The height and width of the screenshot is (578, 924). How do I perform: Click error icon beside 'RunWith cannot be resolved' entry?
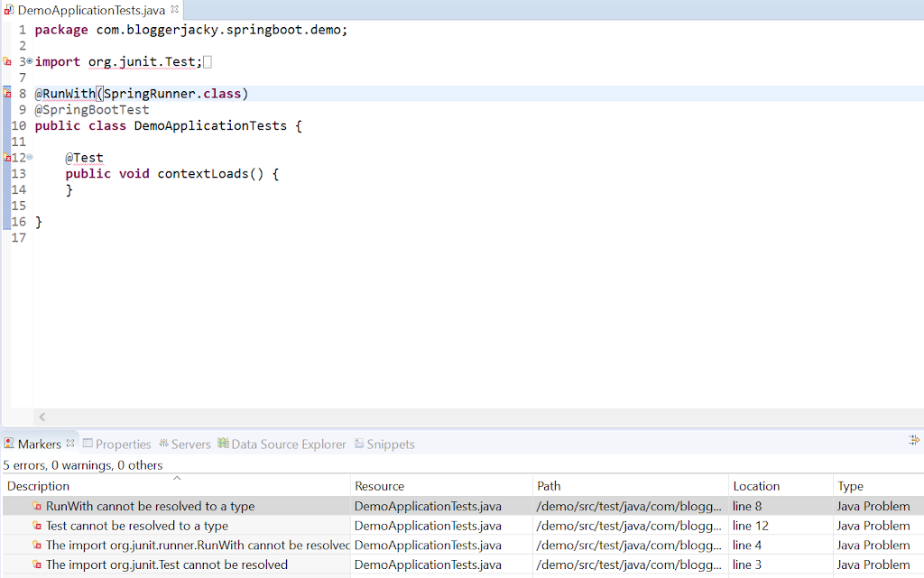click(37, 507)
